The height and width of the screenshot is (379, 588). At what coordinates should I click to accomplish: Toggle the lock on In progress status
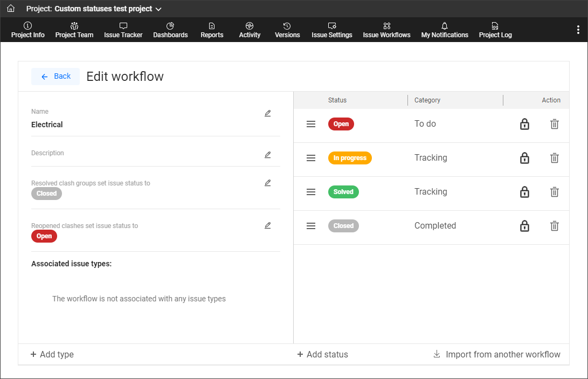pyautogui.click(x=524, y=159)
